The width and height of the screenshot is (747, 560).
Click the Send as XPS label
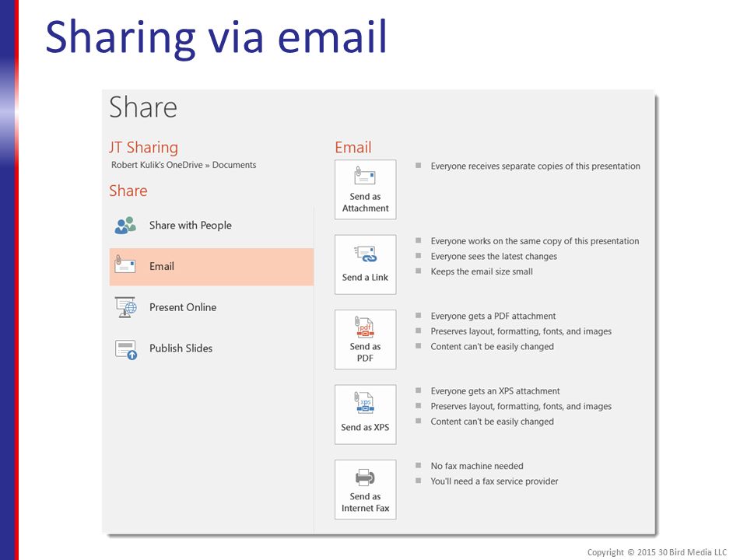click(x=366, y=427)
